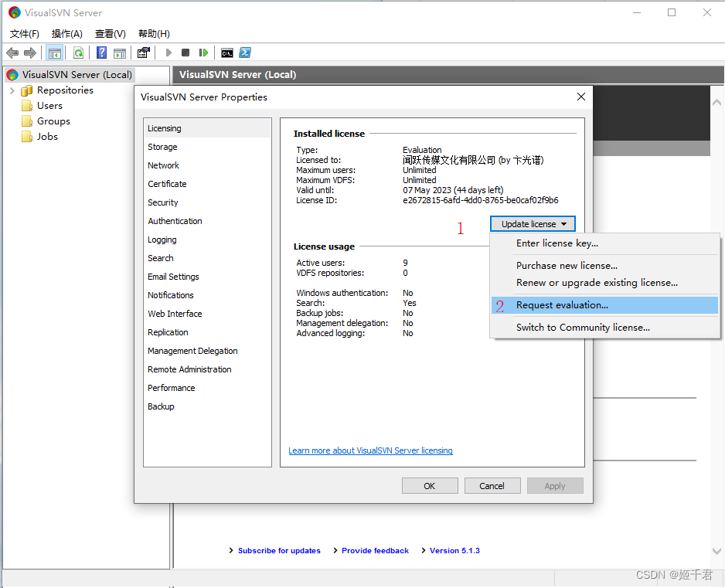
Task: Open Help via the blue question-mark icon
Action: (101, 53)
